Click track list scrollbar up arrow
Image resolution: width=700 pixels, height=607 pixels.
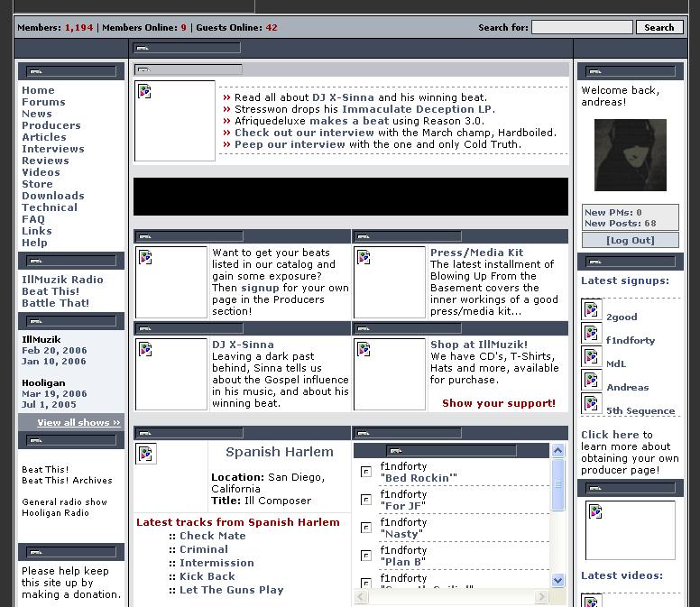click(557, 451)
